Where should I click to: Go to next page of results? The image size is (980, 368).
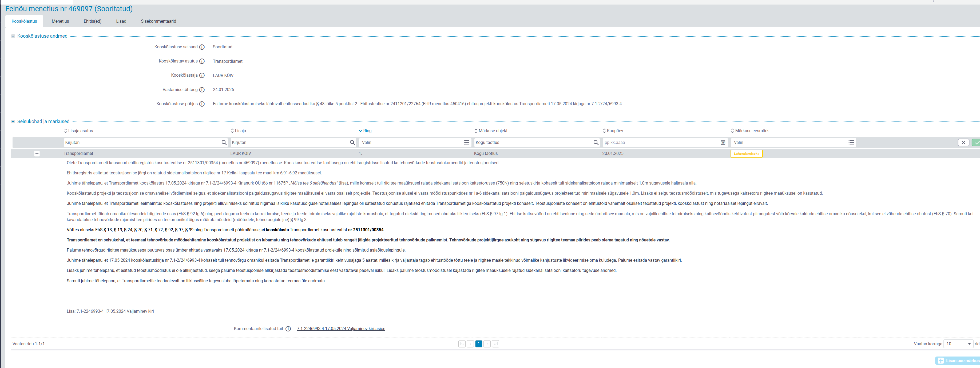click(487, 344)
